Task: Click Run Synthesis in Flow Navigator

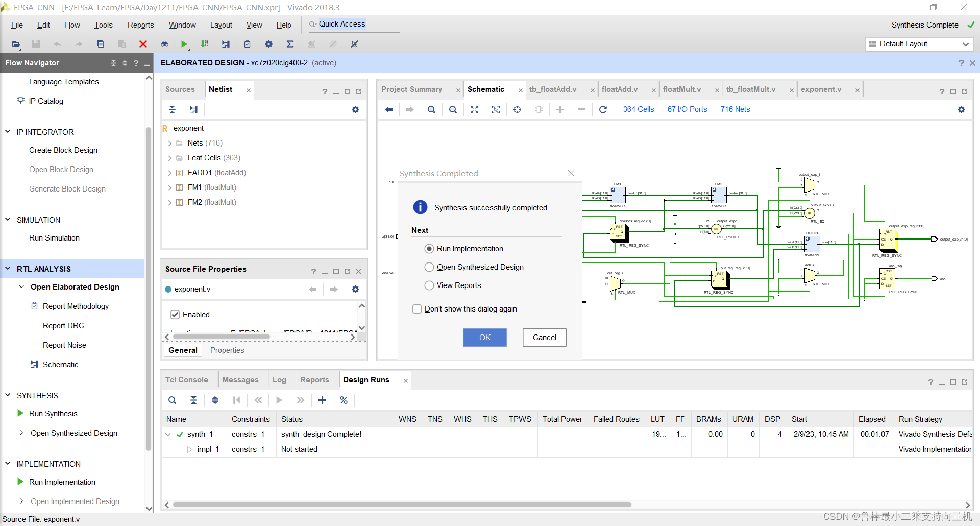Action: pyautogui.click(x=53, y=414)
